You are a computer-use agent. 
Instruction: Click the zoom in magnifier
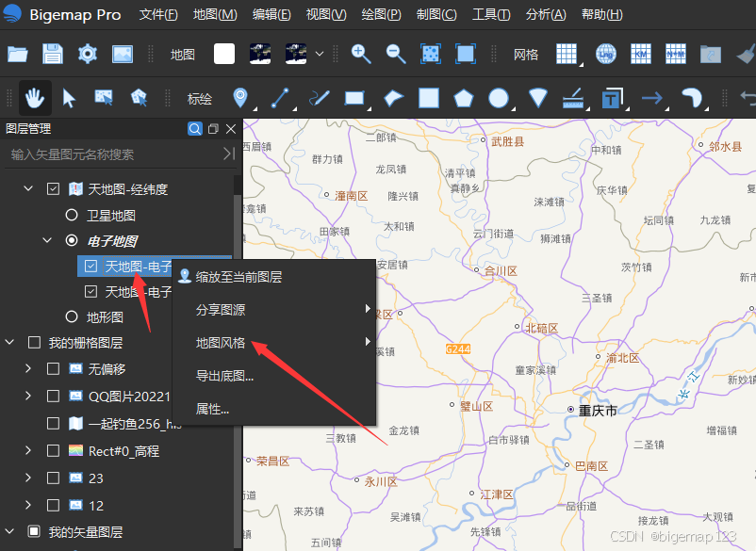click(361, 54)
